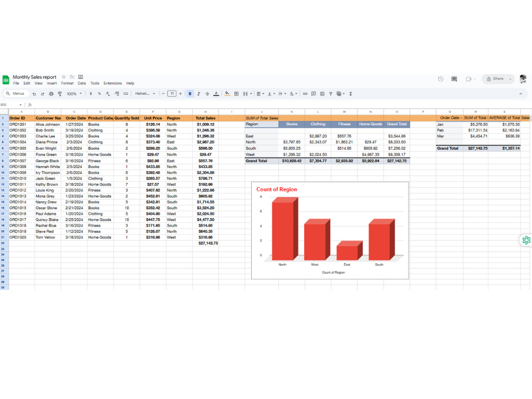Open the filter views dropdown

340,94
